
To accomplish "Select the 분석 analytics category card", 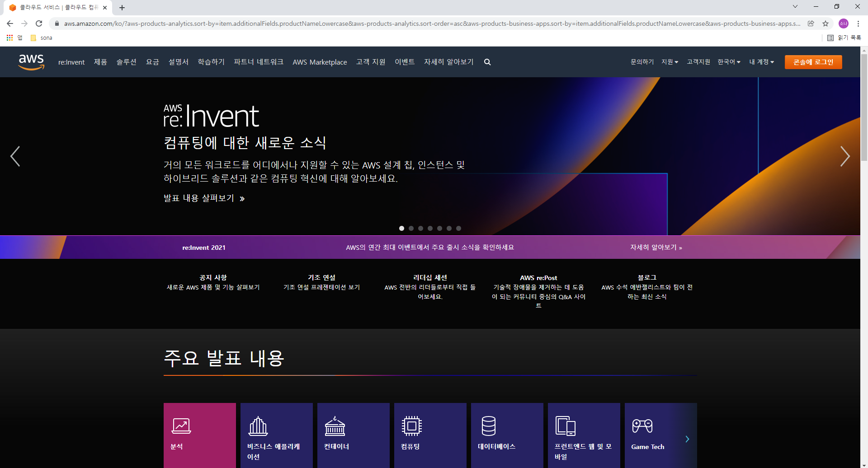I will pos(200,435).
